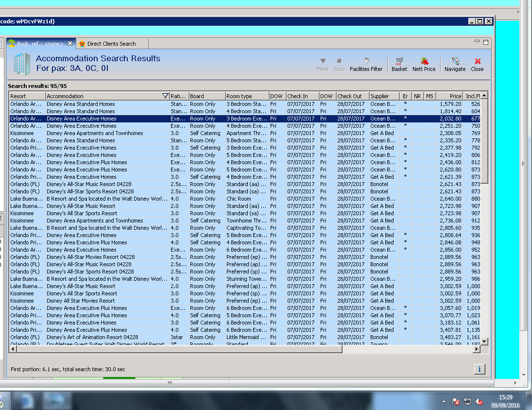Click the Stop search button
Screen dimensions: 532x410
(339, 65)
